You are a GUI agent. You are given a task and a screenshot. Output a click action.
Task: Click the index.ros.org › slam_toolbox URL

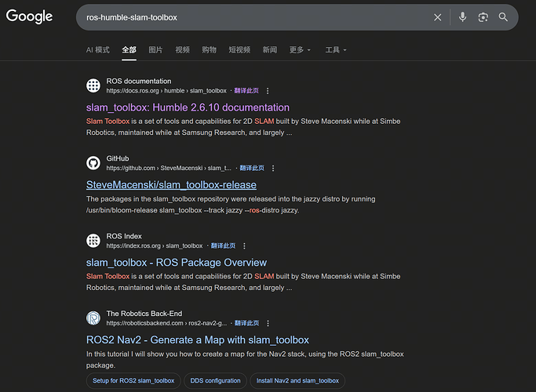155,246
